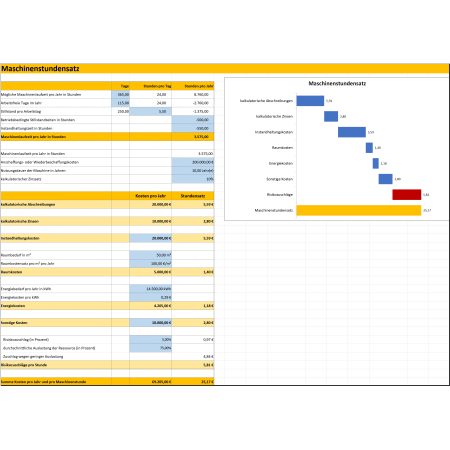Select the Instandhaltungszeit in Stunden label
Viewport: 450px width, 450px height.
click(26, 128)
